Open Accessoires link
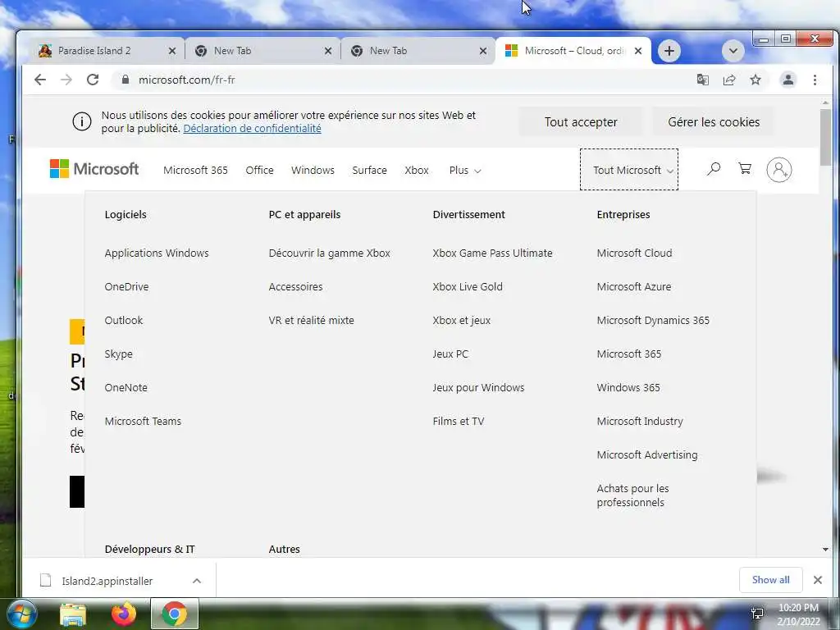Viewport: 840px width, 630px height. (295, 286)
